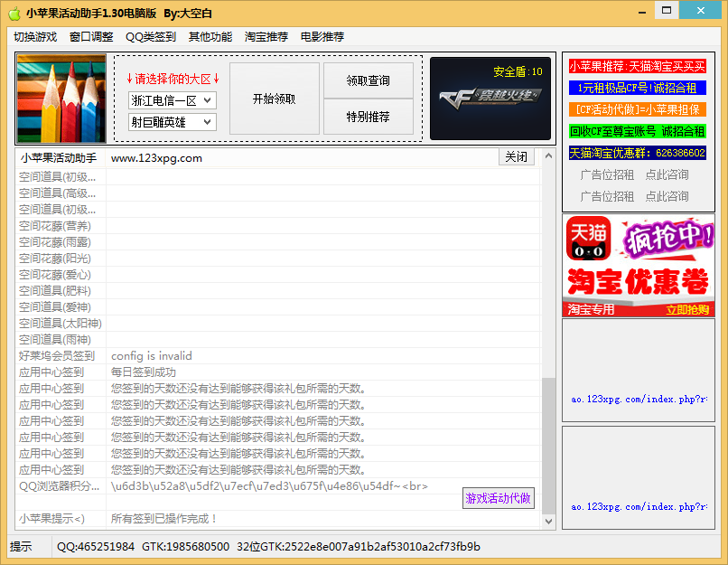Click the red 天猫 cat logo icon
Viewport: 728px width, 565px height.
click(x=588, y=238)
